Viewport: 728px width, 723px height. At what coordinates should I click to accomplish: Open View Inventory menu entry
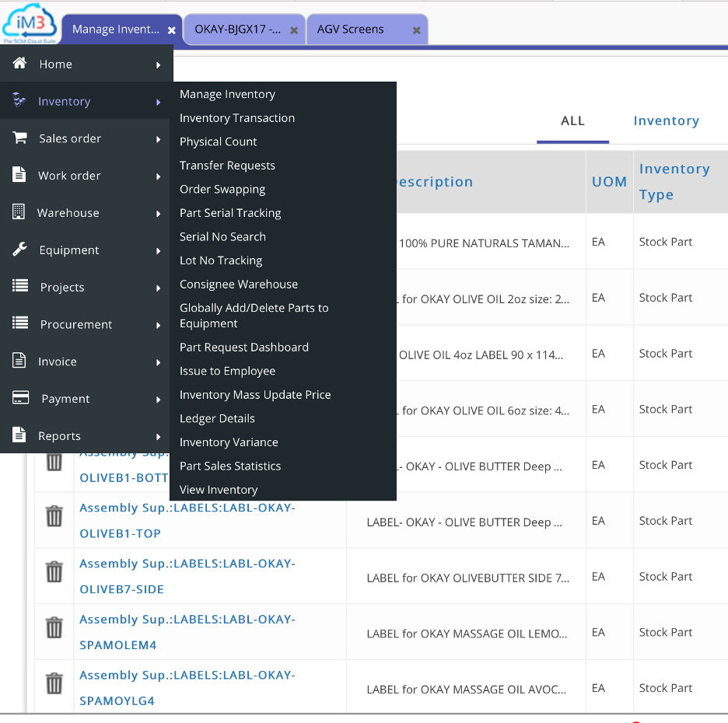coord(219,490)
